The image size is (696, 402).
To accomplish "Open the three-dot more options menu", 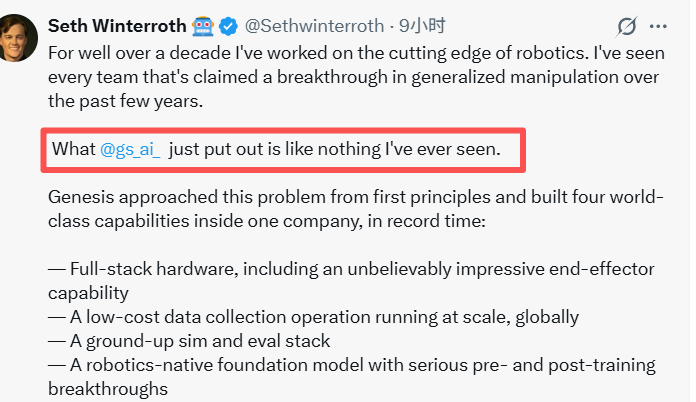I will 658,27.
